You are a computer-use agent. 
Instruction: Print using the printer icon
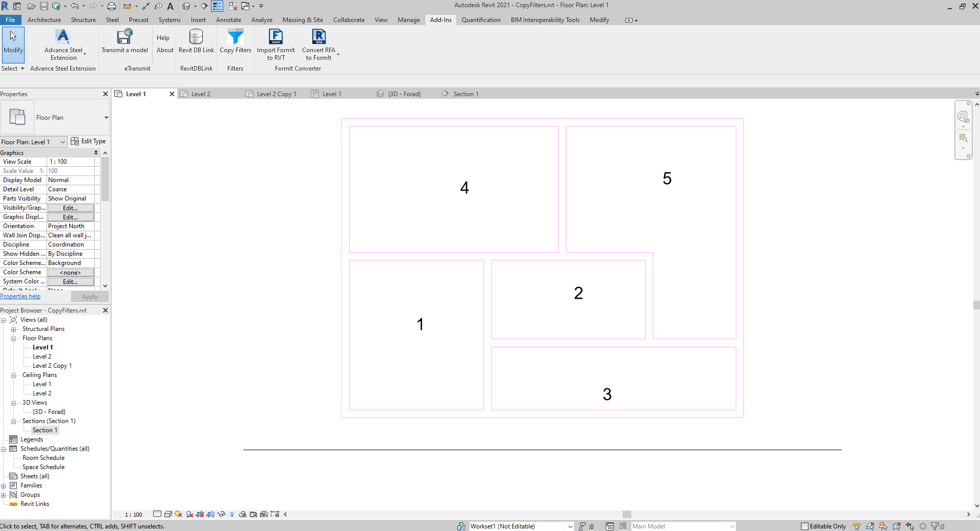pyautogui.click(x=112, y=6)
